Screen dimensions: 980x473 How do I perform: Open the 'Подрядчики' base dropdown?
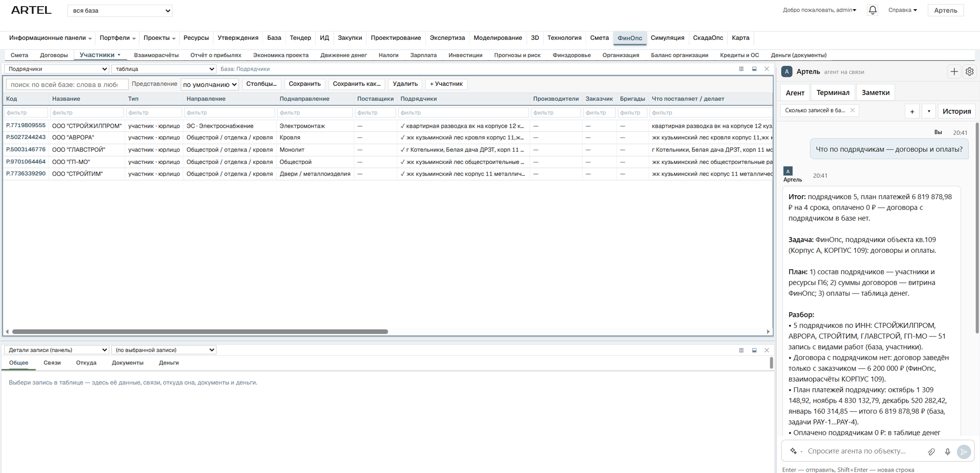point(57,69)
